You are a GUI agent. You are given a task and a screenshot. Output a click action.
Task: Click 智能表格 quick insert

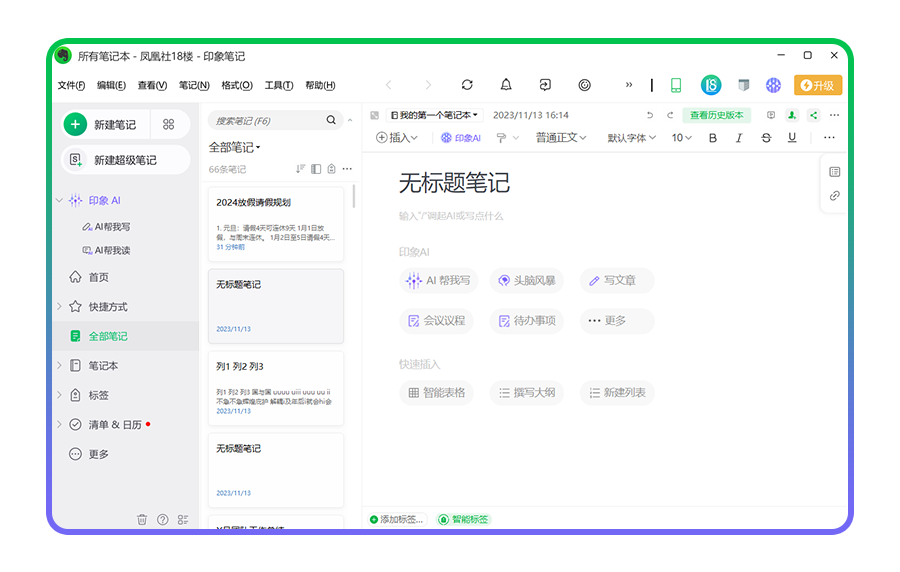pyautogui.click(x=436, y=393)
